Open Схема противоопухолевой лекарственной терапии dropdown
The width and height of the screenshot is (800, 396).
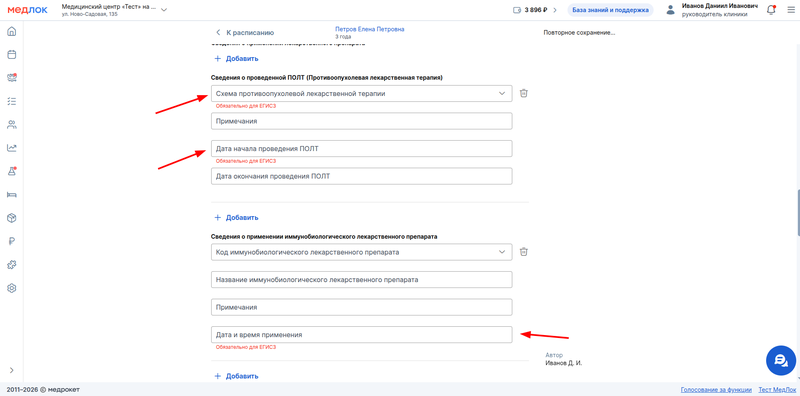point(361,93)
